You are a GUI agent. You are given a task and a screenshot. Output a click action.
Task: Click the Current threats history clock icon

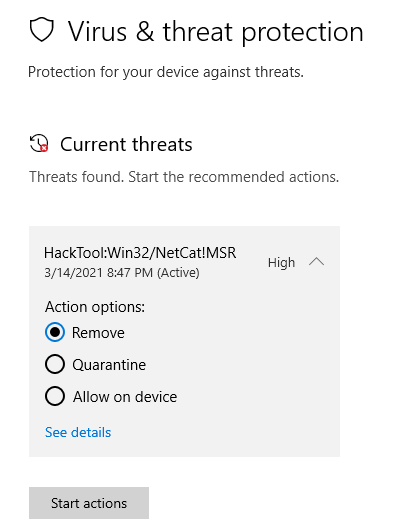(x=39, y=143)
